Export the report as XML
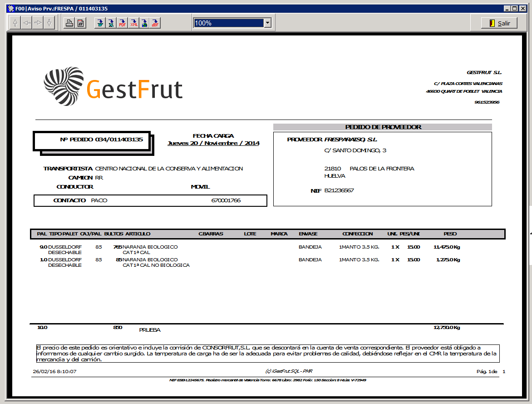The width and height of the screenshot is (532, 404). 134,23
